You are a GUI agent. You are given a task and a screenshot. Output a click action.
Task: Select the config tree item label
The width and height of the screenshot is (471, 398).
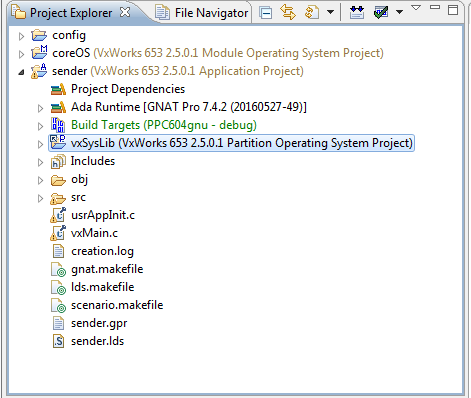[x=69, y=35]
